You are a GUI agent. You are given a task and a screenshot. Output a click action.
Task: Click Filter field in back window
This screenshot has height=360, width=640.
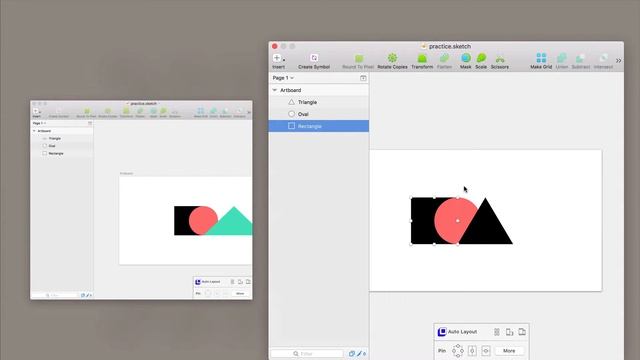55,295
